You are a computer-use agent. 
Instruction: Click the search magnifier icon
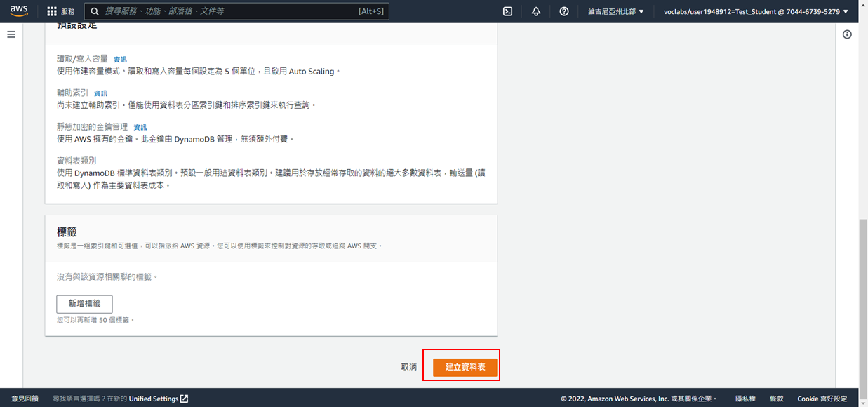click(95, 11)
